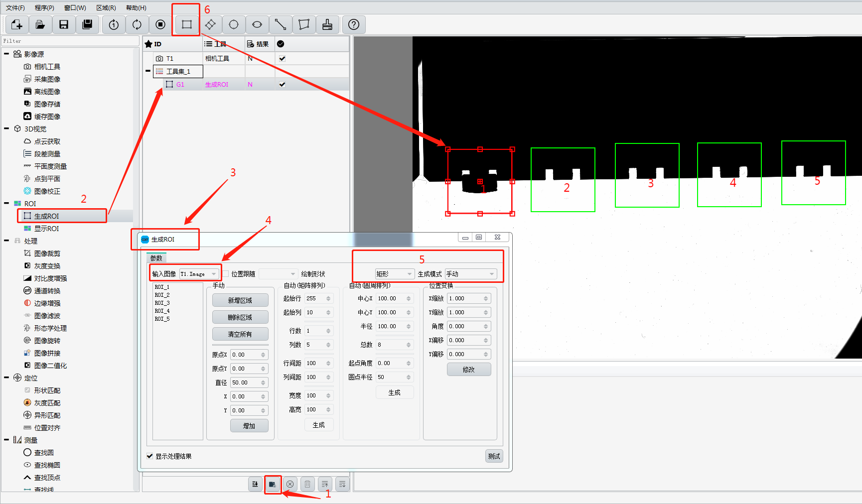Select ROI_3 in the region list
This screenshot has height=504, width=862.
click(162, 303)
